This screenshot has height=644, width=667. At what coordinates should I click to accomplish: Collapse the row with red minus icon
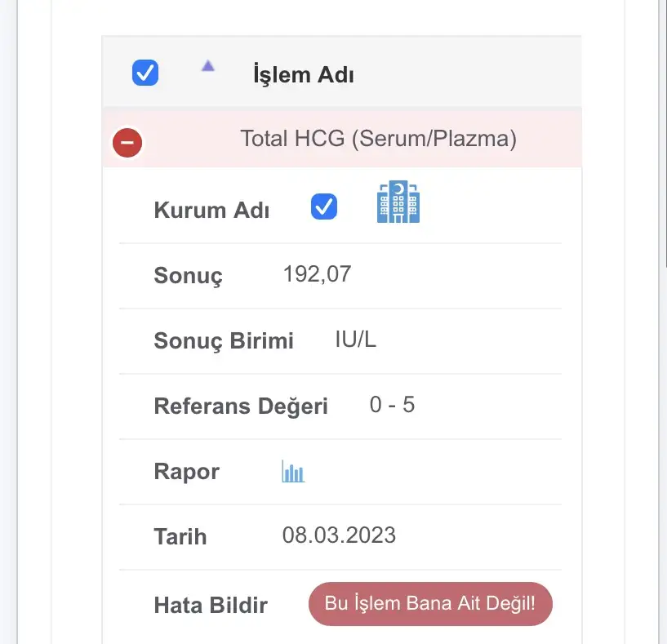point(127,143)
